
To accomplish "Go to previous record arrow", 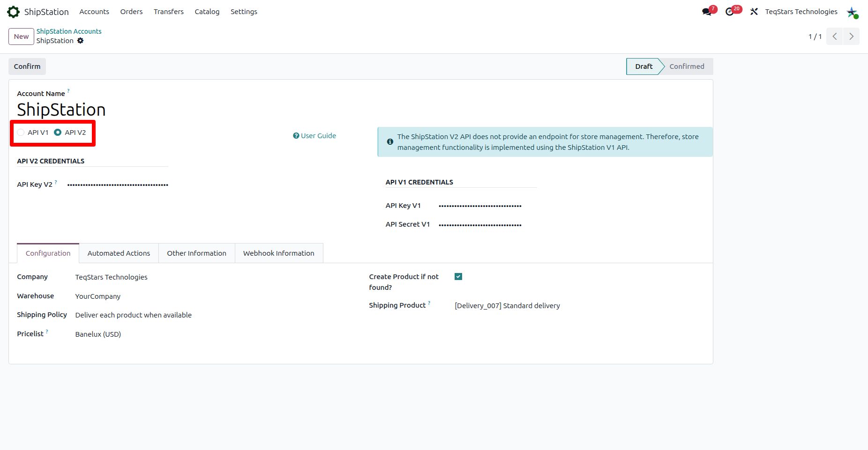I will (x=835, y=37).
